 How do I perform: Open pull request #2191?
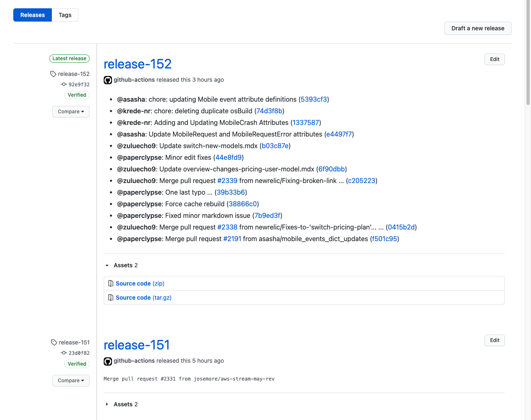click(232, 239)
